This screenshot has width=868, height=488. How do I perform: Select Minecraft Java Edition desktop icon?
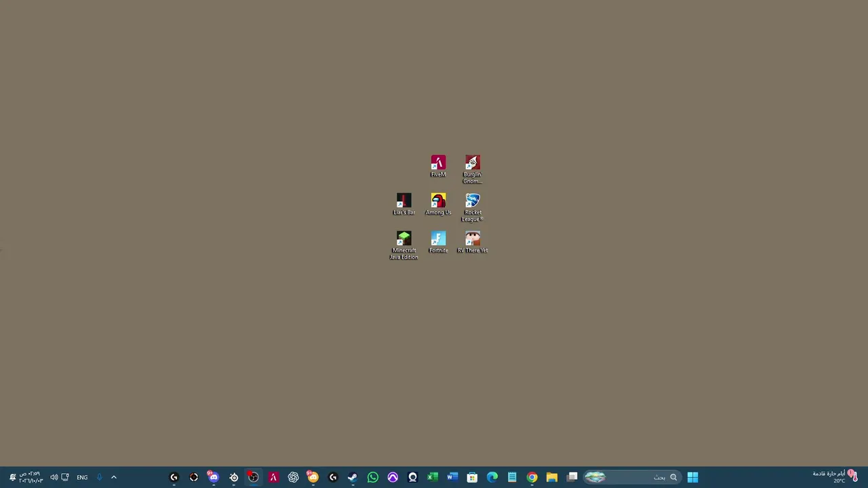coord(403,245)
